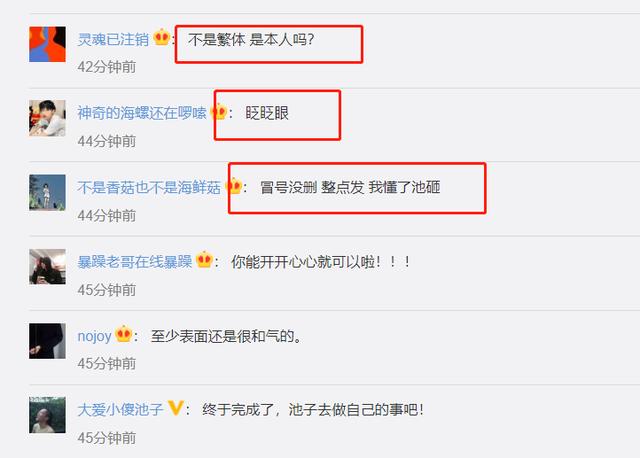Click the 42分钟前 timestamp
640x458 pixels.
coord(107,67)
